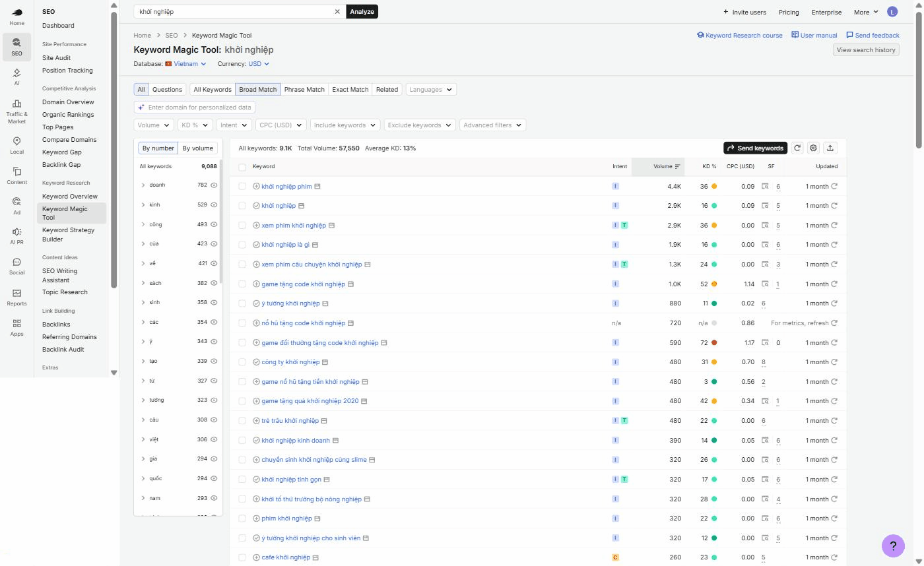
Task: Open the AI PR section icon
Action: 16,236
